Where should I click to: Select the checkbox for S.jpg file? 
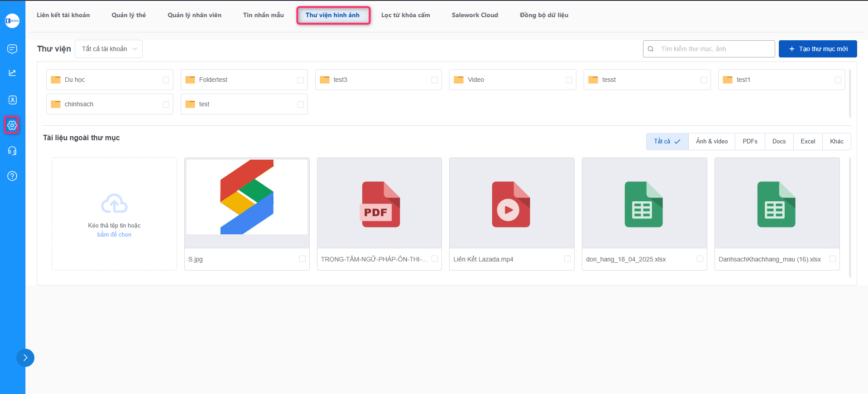302,259
